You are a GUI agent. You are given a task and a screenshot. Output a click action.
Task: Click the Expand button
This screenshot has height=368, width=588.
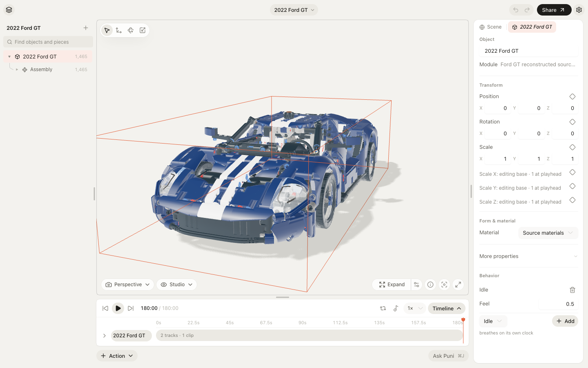point(391,285)
